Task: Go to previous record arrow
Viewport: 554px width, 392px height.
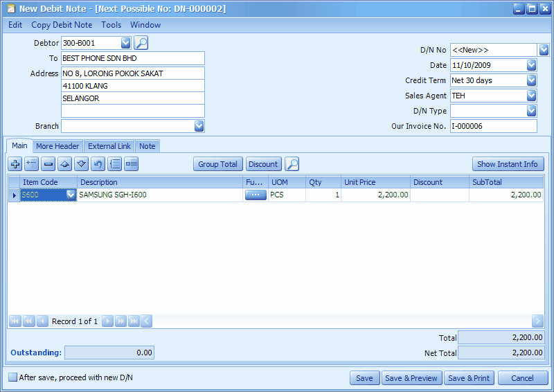Action: [42, 321]
